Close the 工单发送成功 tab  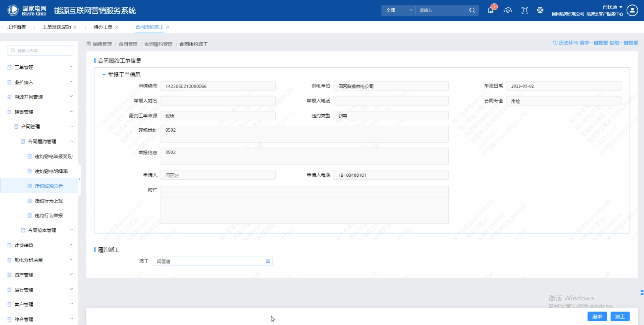75,27
